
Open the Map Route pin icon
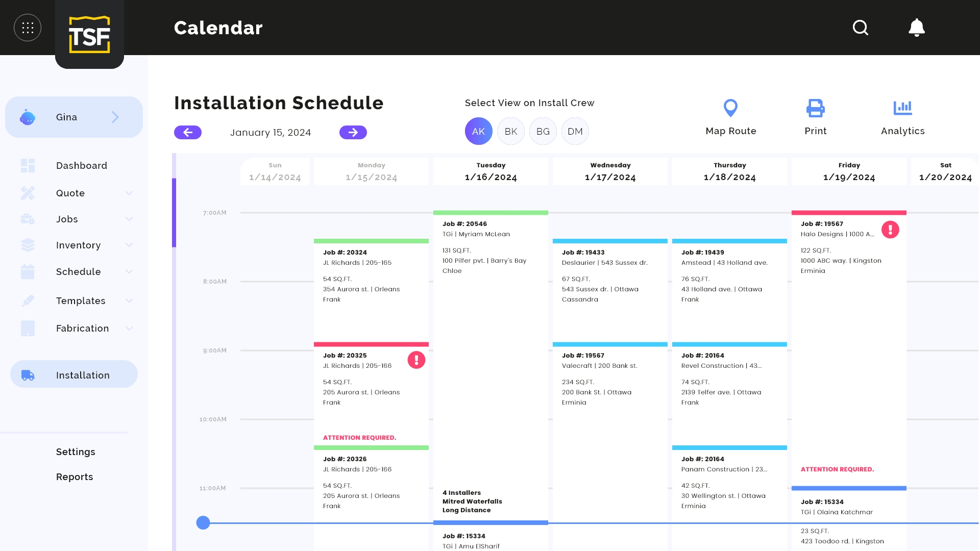point(731,108)
